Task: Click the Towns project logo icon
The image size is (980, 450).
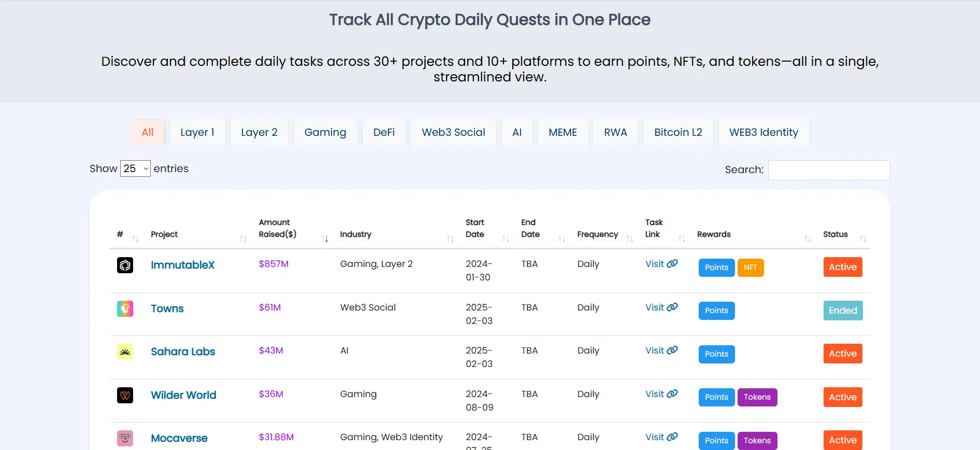Action: (125, 309)
